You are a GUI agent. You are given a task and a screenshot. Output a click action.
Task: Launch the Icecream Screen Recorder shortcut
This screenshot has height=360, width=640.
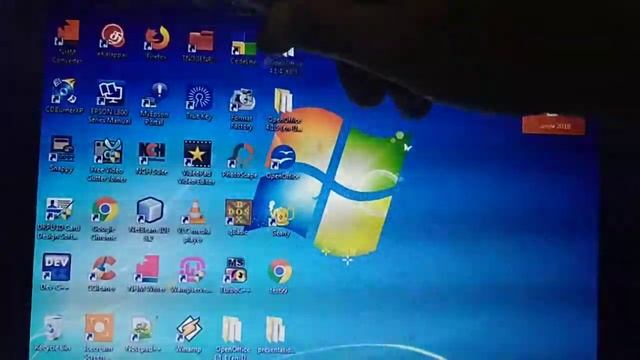pyautogui.click(x=99, y=328)
